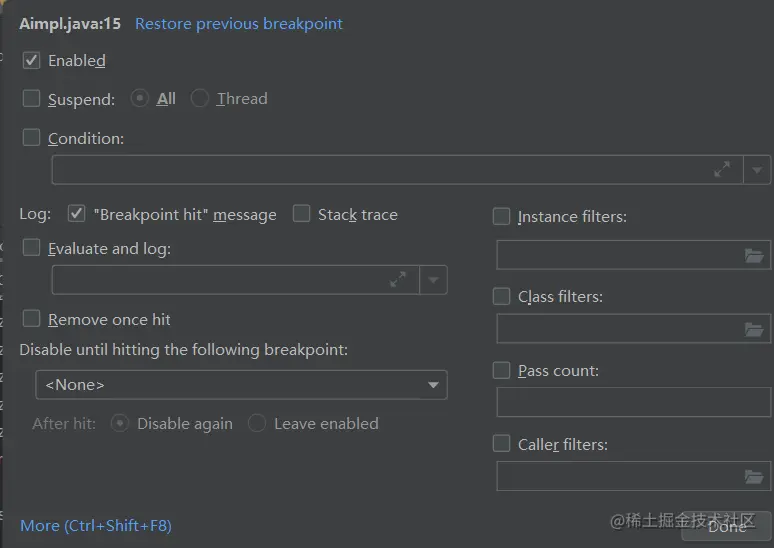Check the Suspend checkbox
The height and width of the screenshot is (548, 774).
[31, 98]
